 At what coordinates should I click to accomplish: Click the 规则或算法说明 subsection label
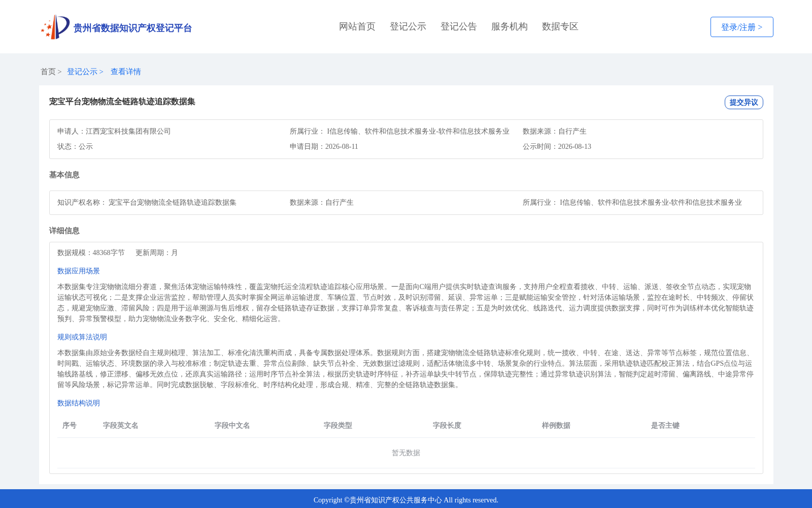click(82, 337)
